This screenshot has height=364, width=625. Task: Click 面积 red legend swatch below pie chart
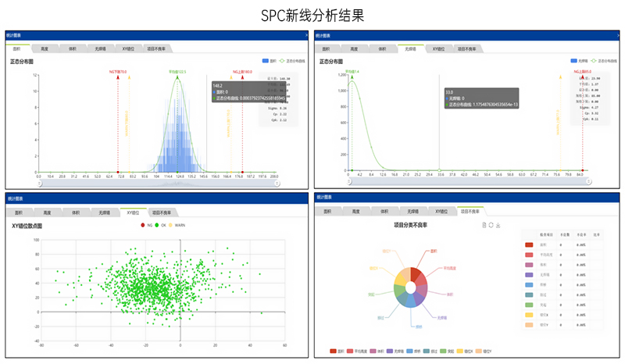[x=333, y=352]
